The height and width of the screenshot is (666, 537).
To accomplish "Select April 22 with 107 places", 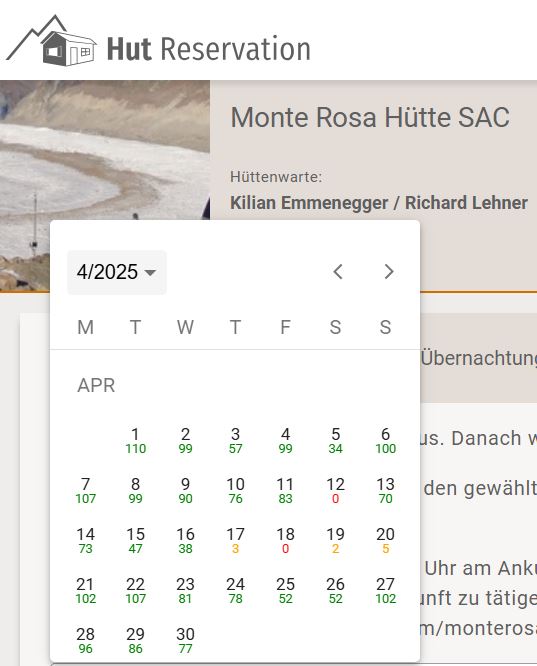I will 136,591.
